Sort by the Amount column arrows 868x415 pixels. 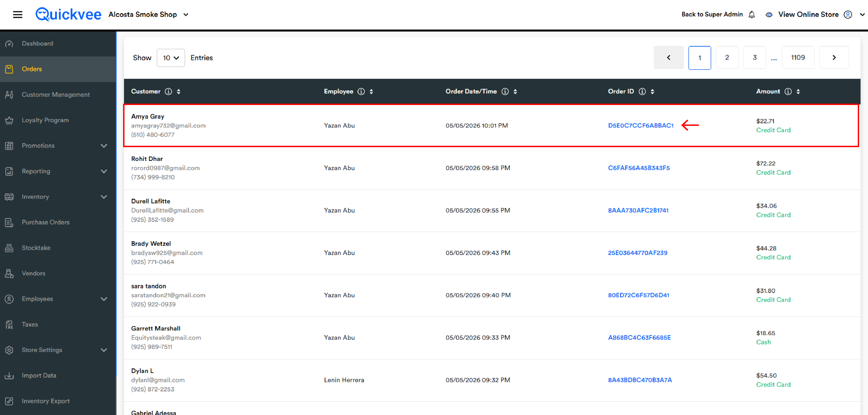[x=798, y=91]
